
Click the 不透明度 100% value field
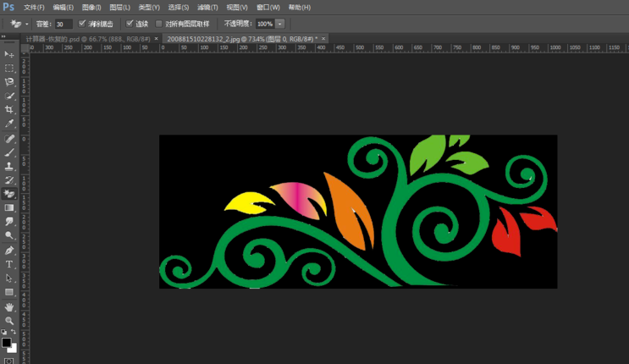(265, 24)
